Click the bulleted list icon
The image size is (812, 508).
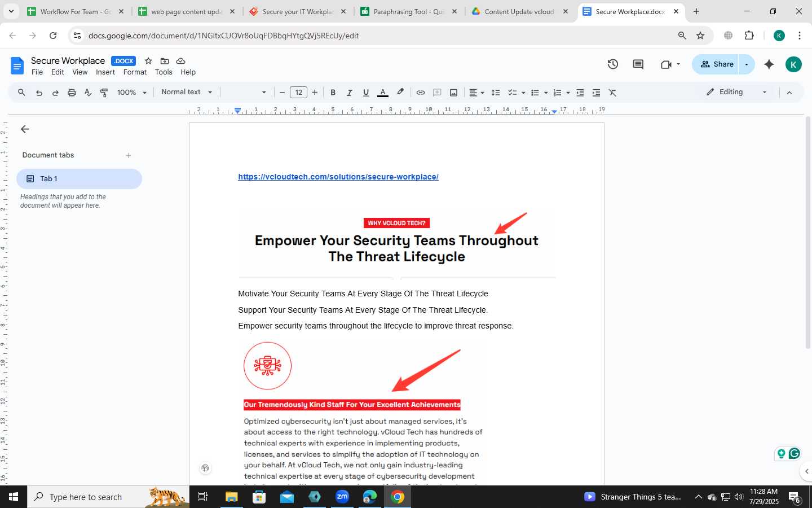pos(535,93)
